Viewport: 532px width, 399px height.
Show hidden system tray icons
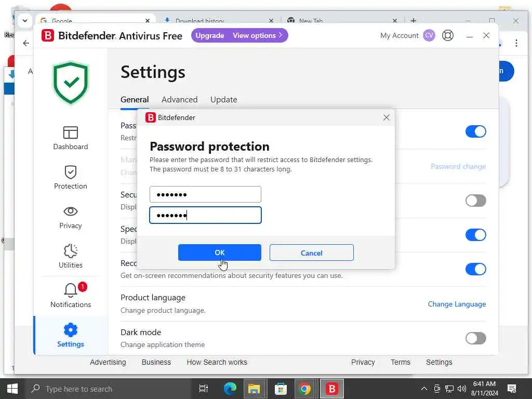[x=424, y=389]
